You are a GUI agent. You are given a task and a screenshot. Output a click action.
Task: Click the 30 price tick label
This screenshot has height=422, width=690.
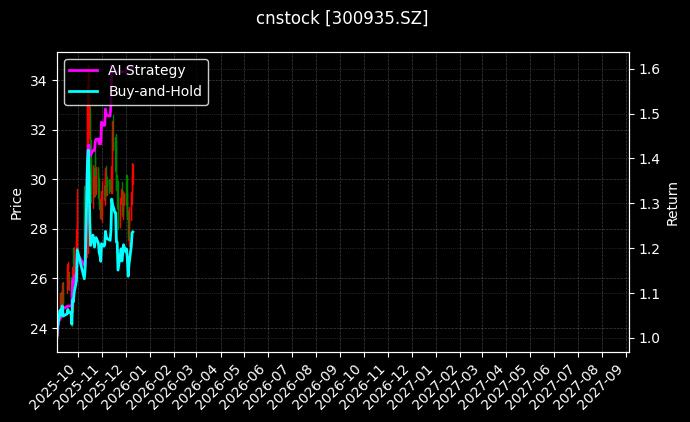coord(41,180)
